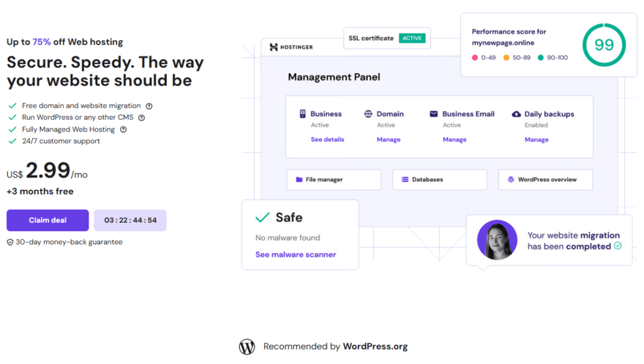Click the SSL certificate ACTIVE badge
The height and width of the screenshot is (364, 644).
pyautogui.click(x=412, y=38)
